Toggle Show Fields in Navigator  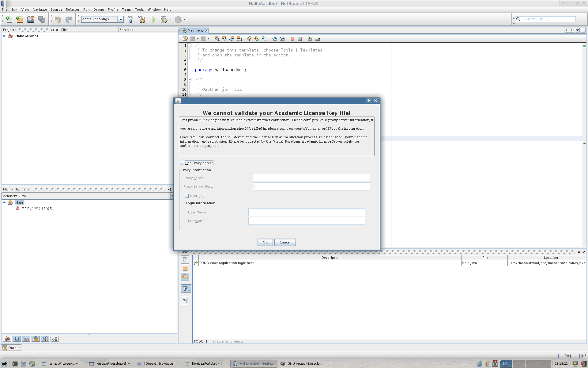coord(17,339)
